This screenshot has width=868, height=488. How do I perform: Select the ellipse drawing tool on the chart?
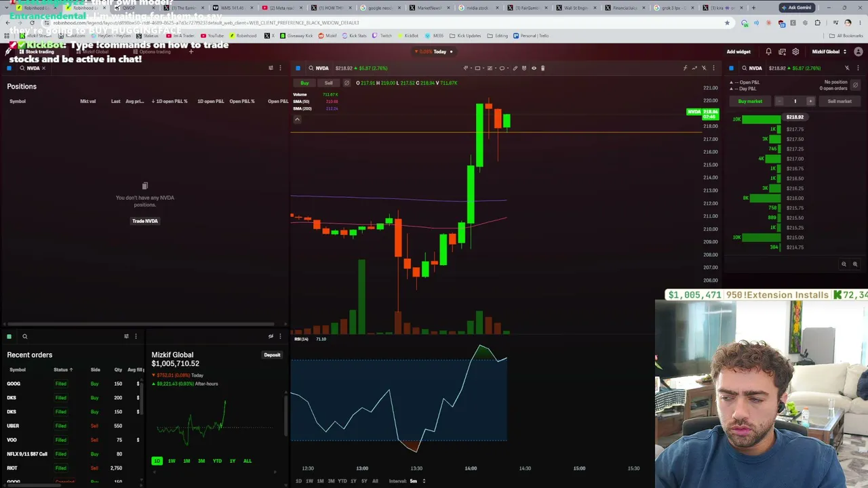point(502,68)
